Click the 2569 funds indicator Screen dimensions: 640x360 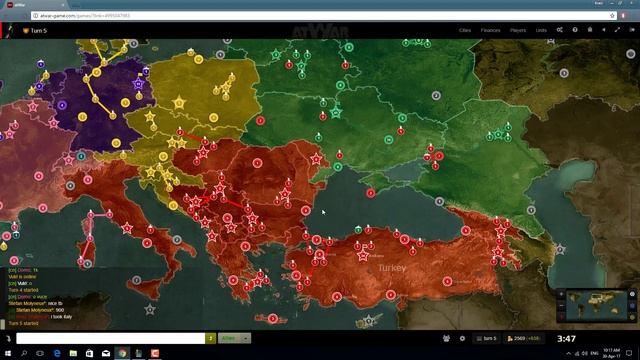point(523,338)
